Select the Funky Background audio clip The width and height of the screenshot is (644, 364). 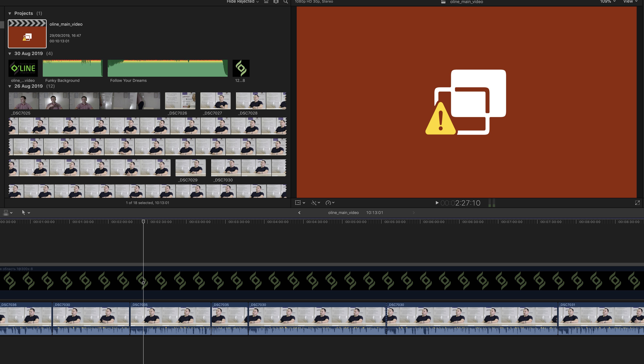72,68
